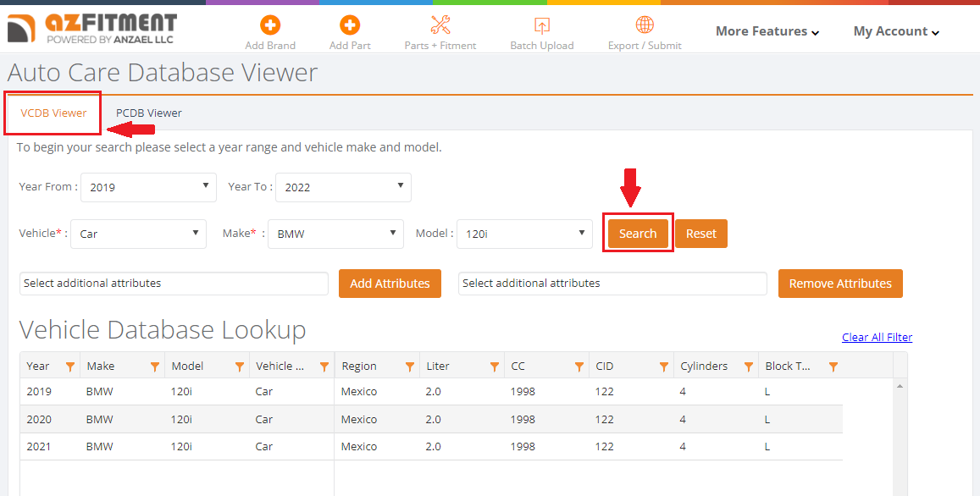Filter the Block Type column
Screen dimensions: 980x496
point(833,366)
